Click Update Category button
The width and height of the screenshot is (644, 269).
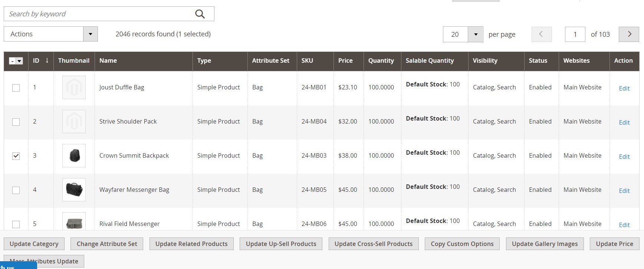(34, 244)
